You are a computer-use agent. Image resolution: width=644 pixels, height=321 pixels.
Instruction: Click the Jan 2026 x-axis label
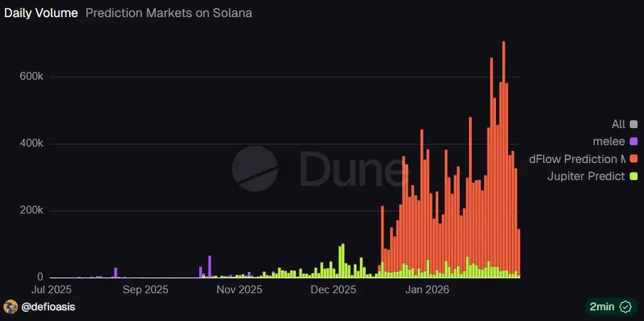tap(428, 290)
